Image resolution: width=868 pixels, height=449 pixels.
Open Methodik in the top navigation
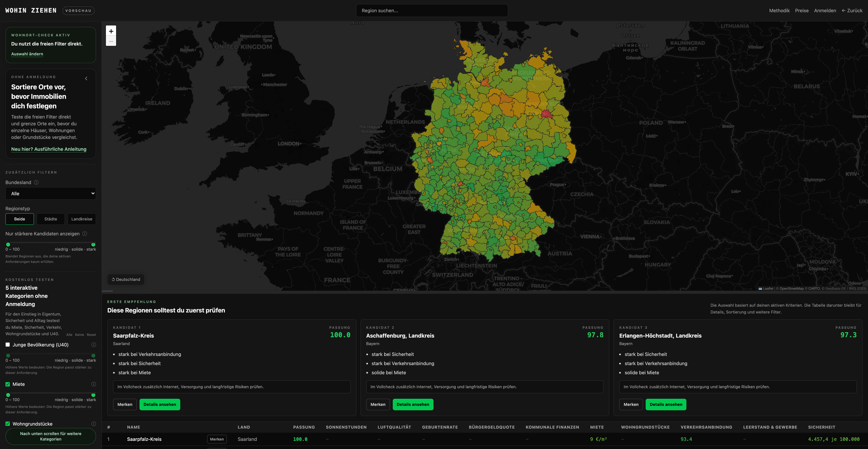coord(779,11)
